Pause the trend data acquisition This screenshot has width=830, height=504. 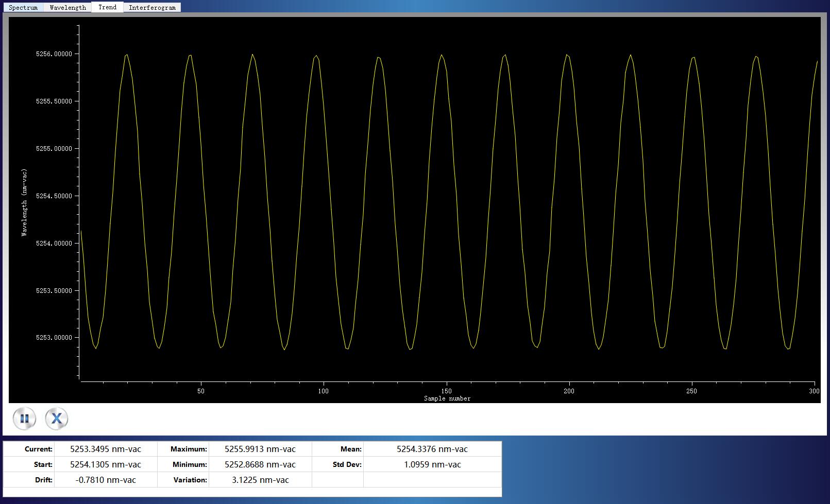tap(24, 419)
